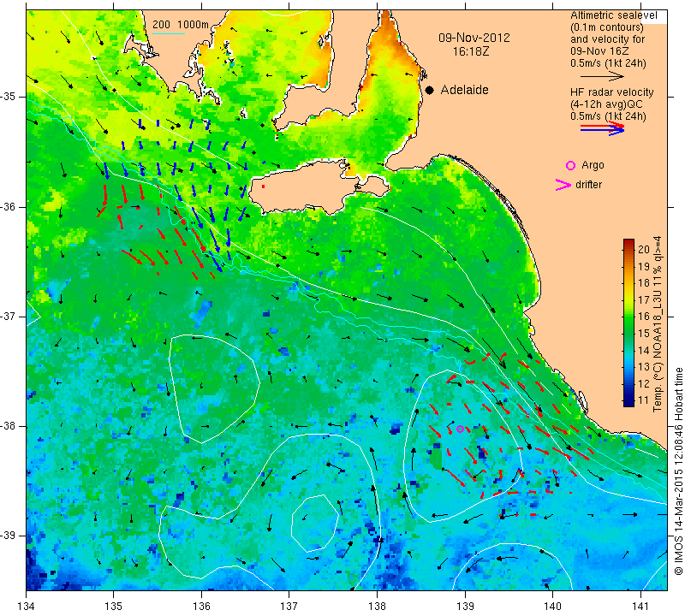Click the '134' longitude axis label
This screenshot has width=685, height=616.
click(x=27, y=606)
